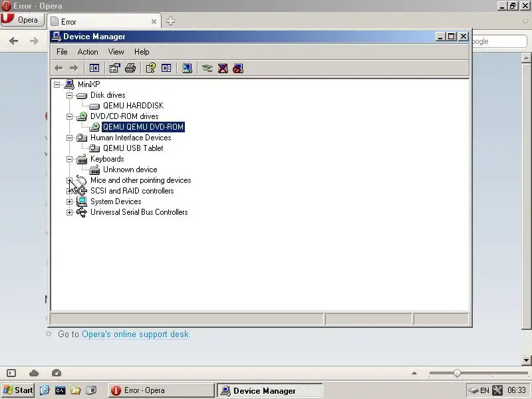Screen dimensions: 532x399
Task: Click the Disable device toolbar icon
Action: click(238, 68)
